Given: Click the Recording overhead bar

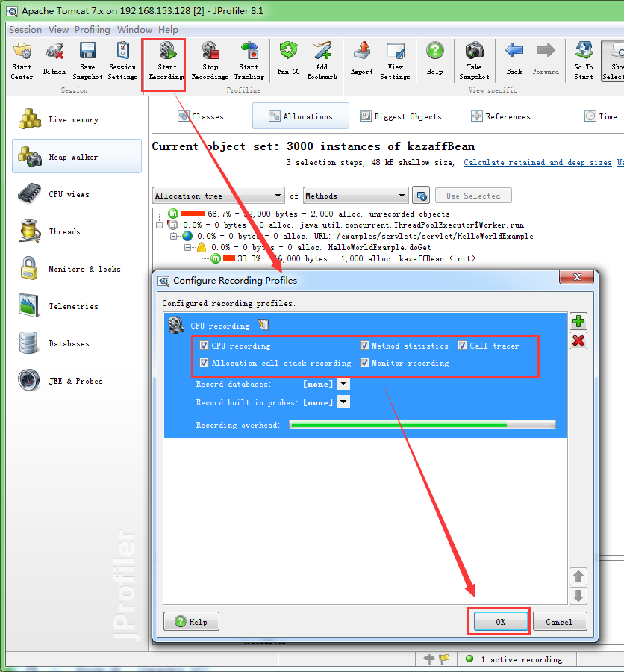Looking at the screenshot, I should (x=422, y=425).
